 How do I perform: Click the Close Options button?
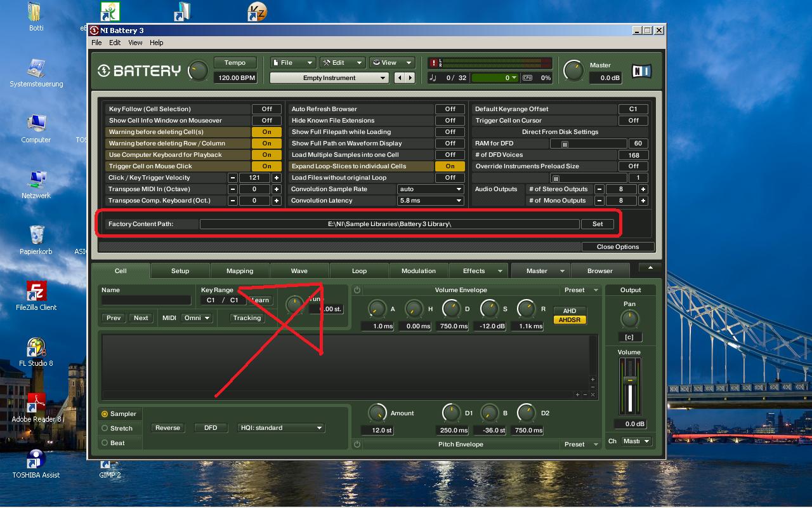pyautogui.click(x=618, y=247)
